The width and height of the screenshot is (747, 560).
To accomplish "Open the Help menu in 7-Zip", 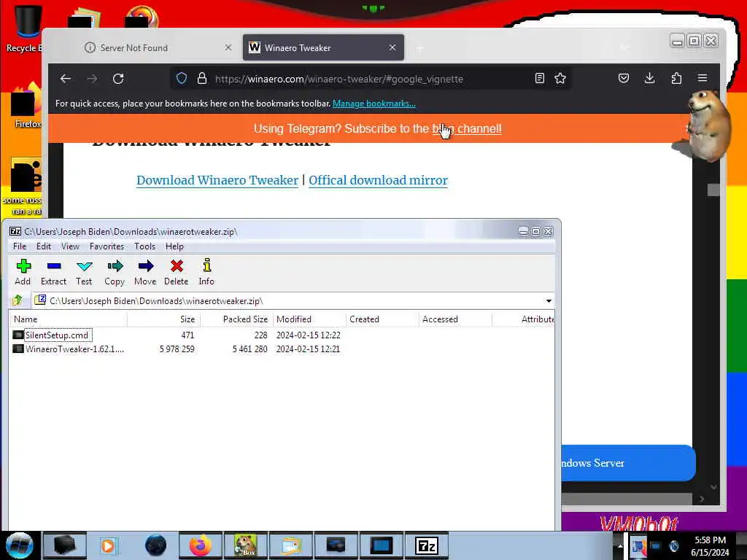I will tap(174, 246).
